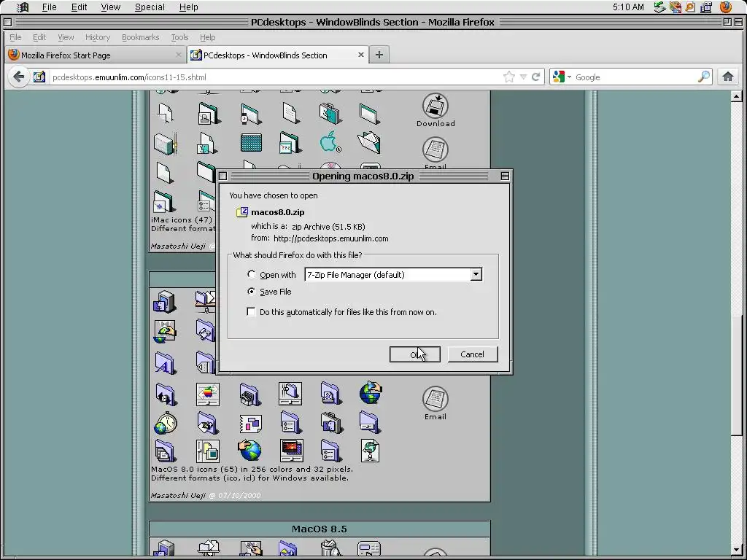747x560 pixels.
Task: Open the URL bar history dropdown arrow
Action: 523,77
